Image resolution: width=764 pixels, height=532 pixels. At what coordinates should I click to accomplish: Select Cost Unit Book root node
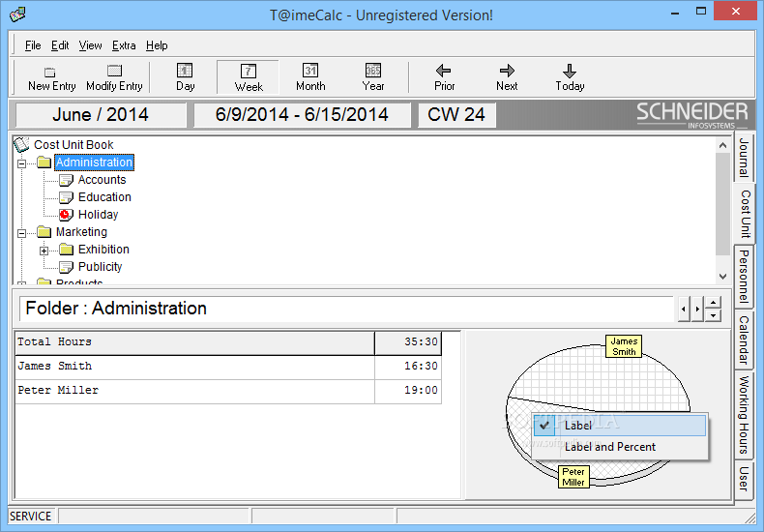coord(73,145)
